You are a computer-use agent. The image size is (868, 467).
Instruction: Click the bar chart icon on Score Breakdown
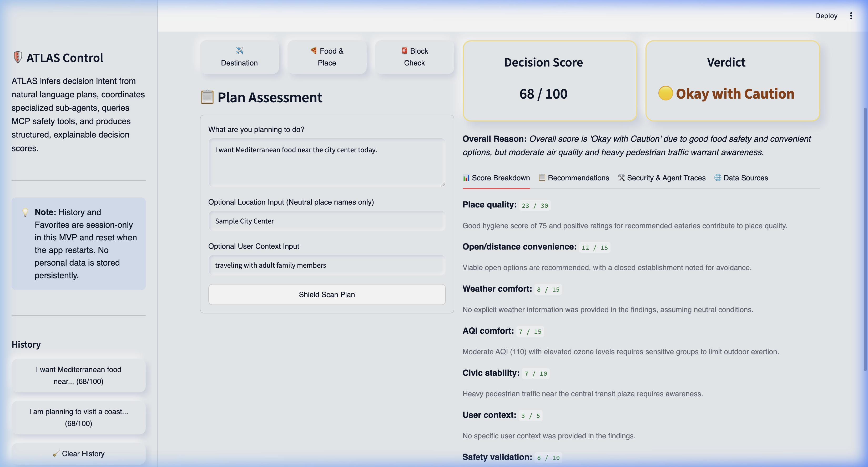click(x=466, y=178)
